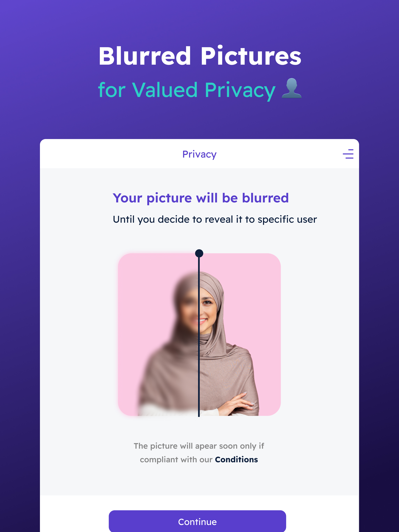
Task: Click the white header bar beside Privacy
Action: click(277, 154)
